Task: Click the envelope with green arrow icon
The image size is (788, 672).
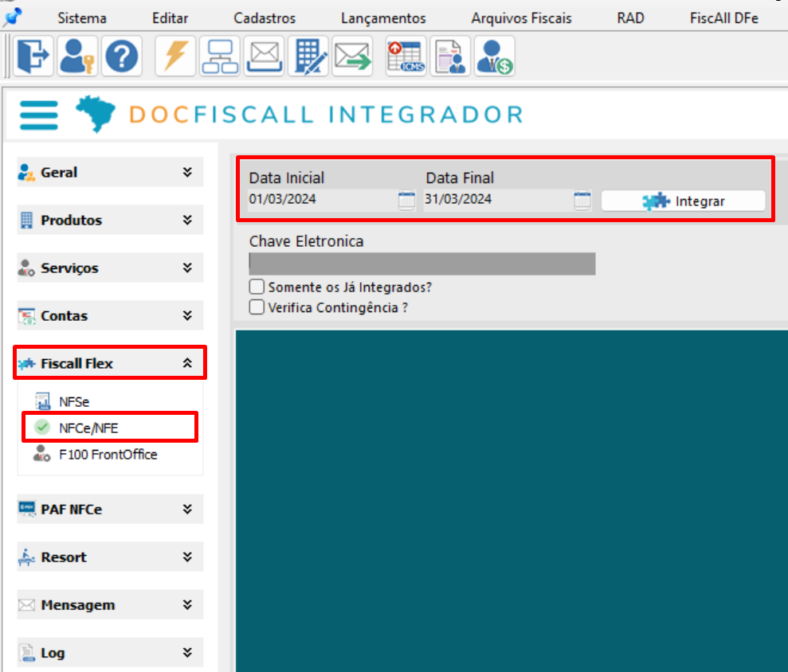Action: 352,56
